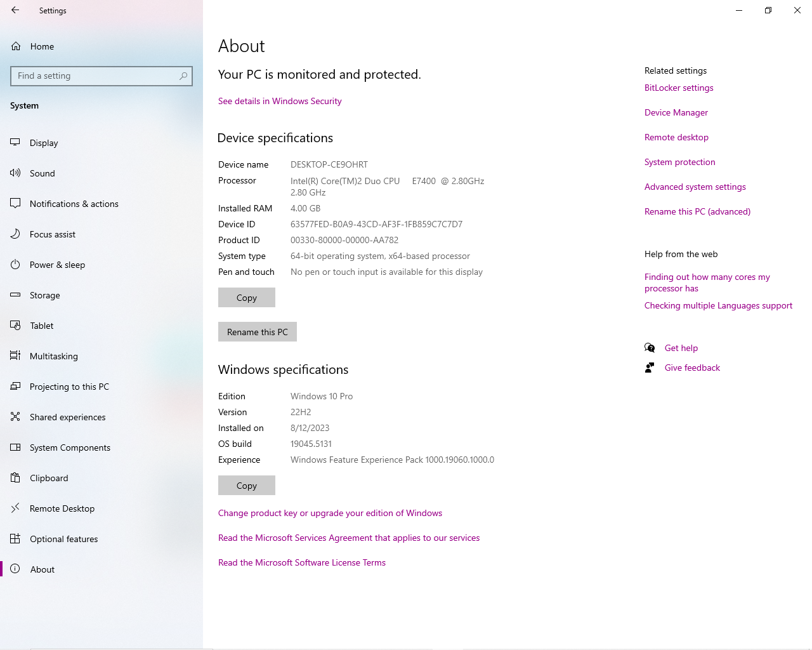Open Advanced system settings
Viewport: 812px width, 650px height.
pyautogui.click(x=695, y=187)
